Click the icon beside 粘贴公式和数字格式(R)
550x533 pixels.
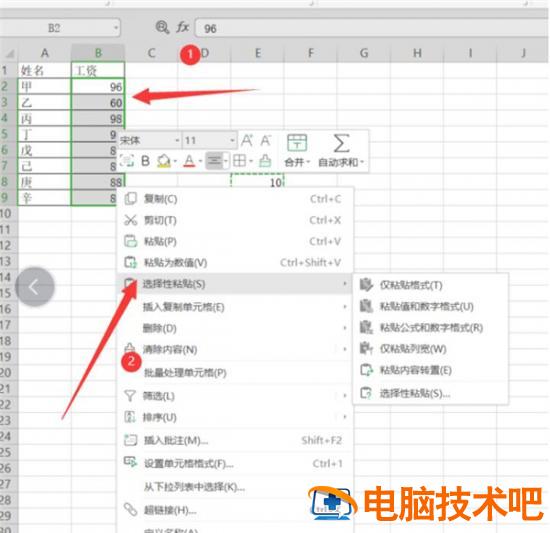tap(366, 328)
